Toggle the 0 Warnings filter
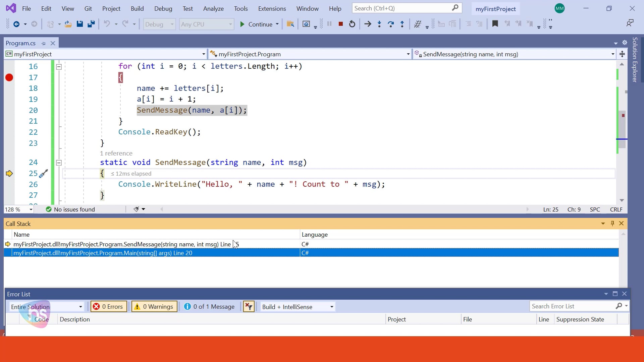This screenshot has width=644, height=362. (x=154, y=306)
